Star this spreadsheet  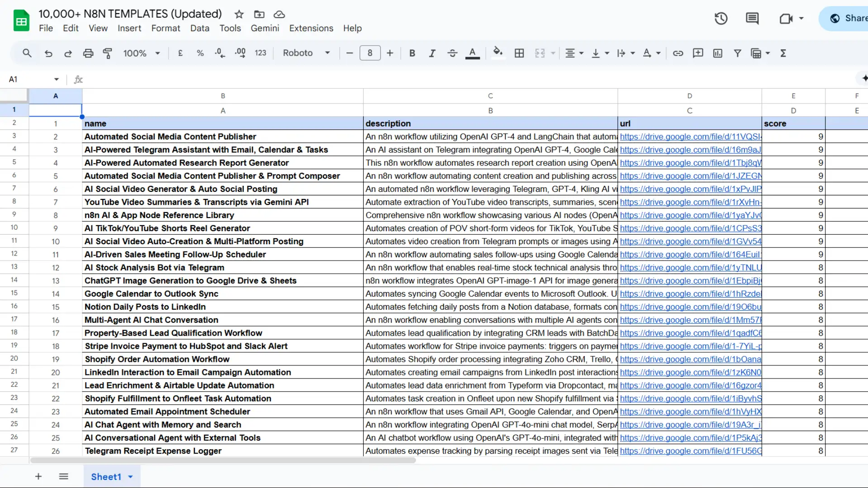point(238,14)
